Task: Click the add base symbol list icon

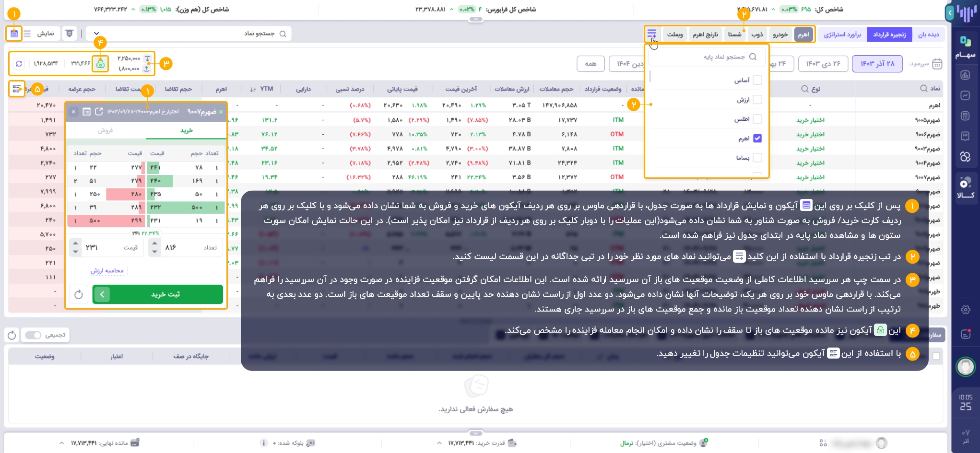Action: coord(652,34)
